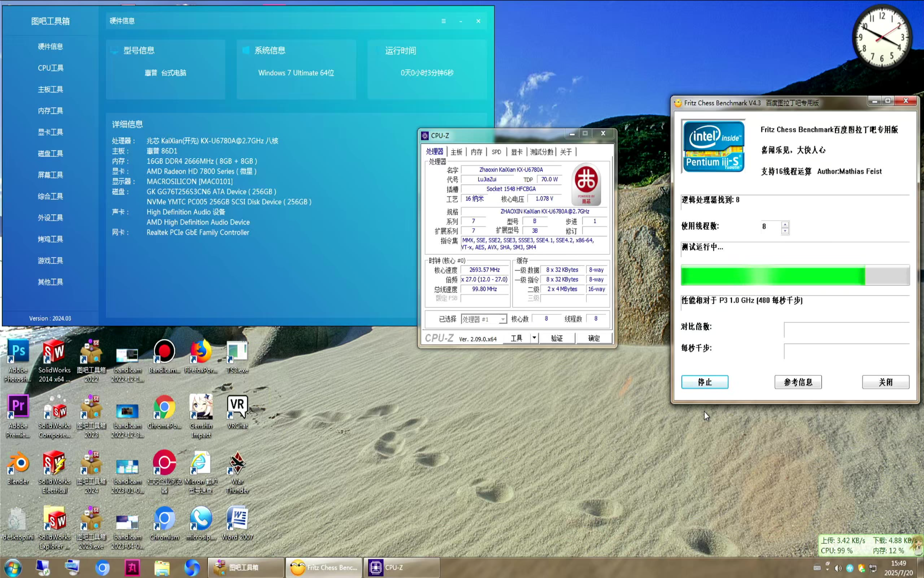Open VRChat desktop icon
This screenshot has width=924, height=578.
pyautogui.click(x=237, y=412)
